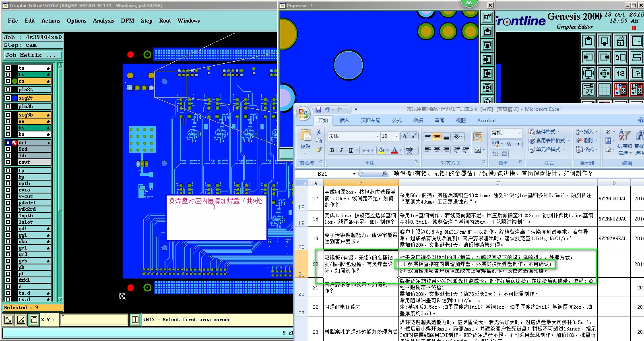644x341 pixels.
Task: Click the Excel formula bar text
Action: tap(493, 174)
